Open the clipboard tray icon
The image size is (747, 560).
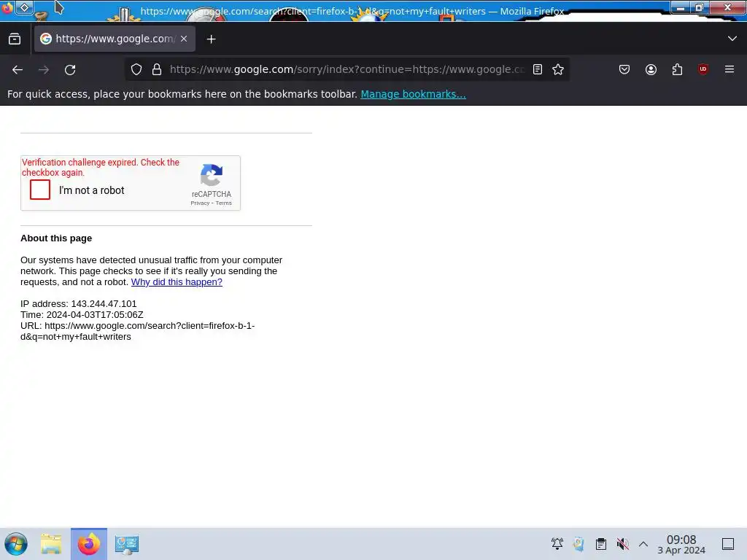click(601, 544)
